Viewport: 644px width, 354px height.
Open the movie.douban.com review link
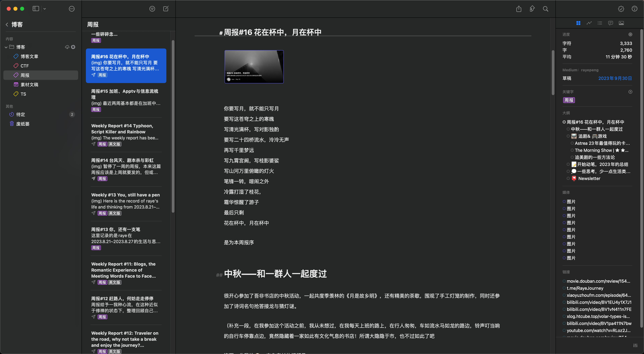click(599, 281)
